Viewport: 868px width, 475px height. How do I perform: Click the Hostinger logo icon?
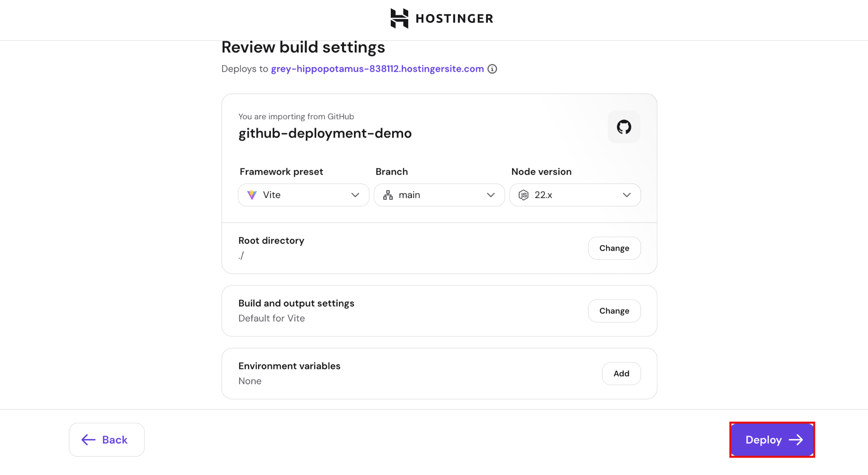(399, 18)
